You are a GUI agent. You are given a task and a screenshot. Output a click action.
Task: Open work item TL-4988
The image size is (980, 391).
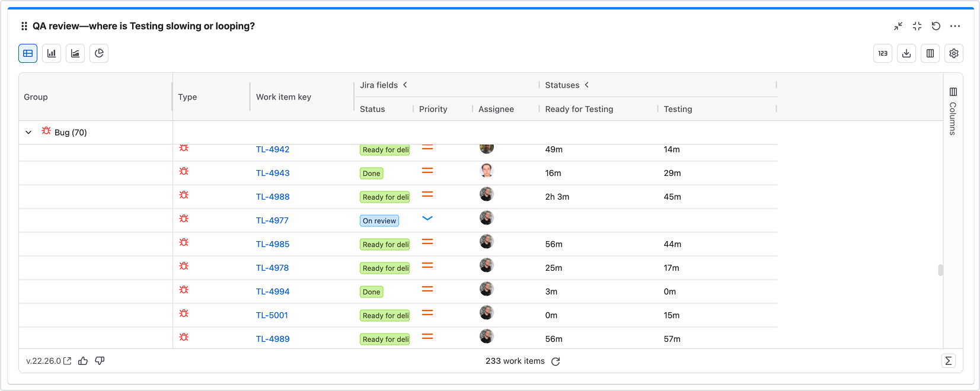coord(273,197)
